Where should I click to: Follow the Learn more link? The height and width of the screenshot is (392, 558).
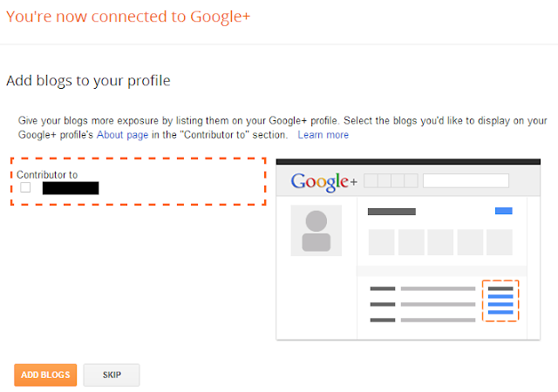[323, 135]
